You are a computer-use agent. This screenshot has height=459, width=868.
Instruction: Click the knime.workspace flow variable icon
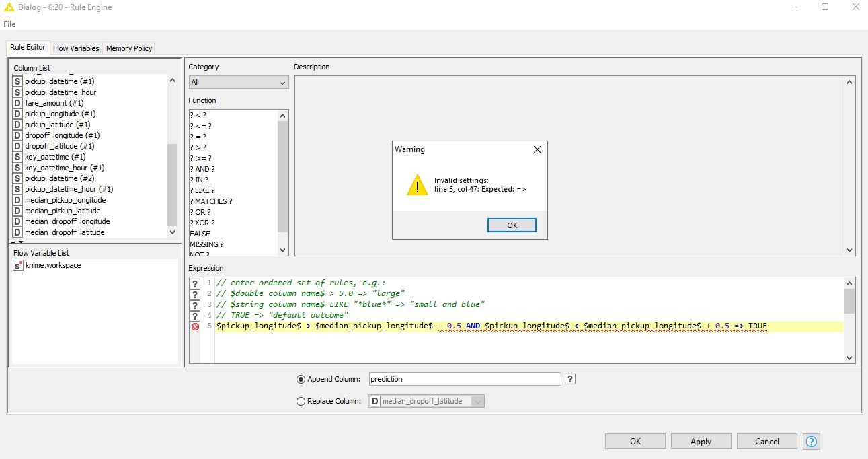[x=18, y=265]
